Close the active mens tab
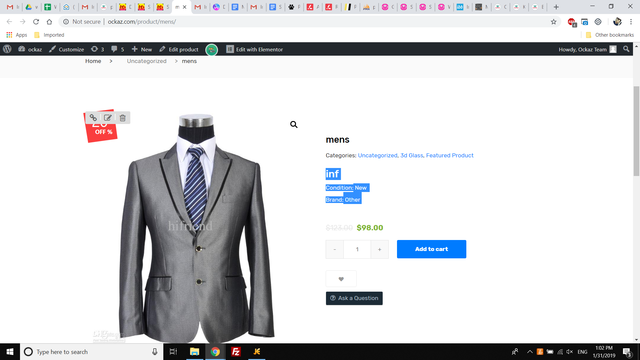 tap(184, 7)
